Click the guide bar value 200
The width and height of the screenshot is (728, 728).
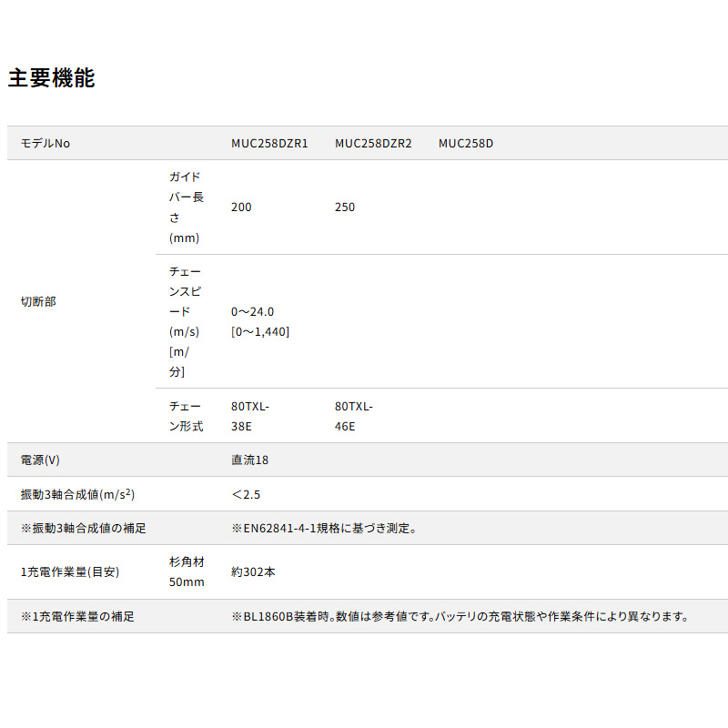pyautogui.click(x=241, y=207)
